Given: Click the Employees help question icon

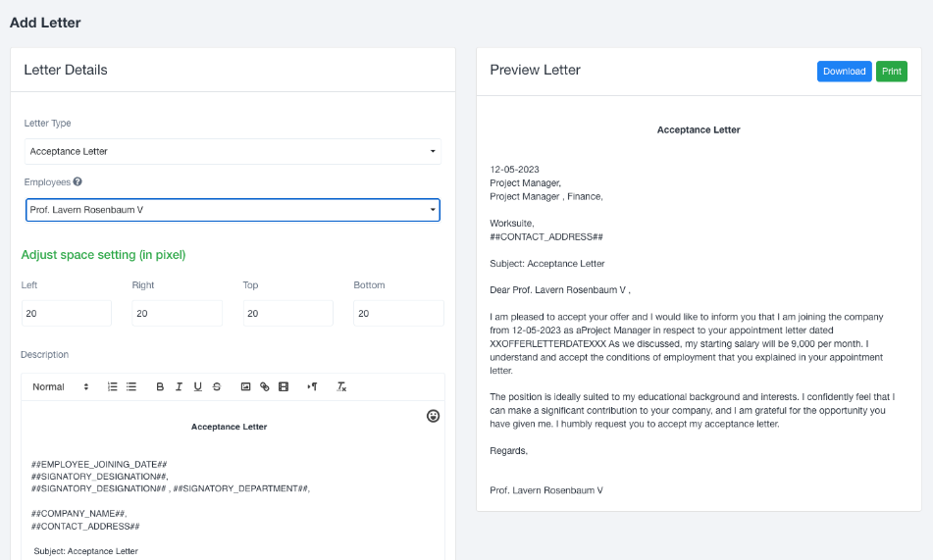Looking at the screenshot, I should click(78, 181).
